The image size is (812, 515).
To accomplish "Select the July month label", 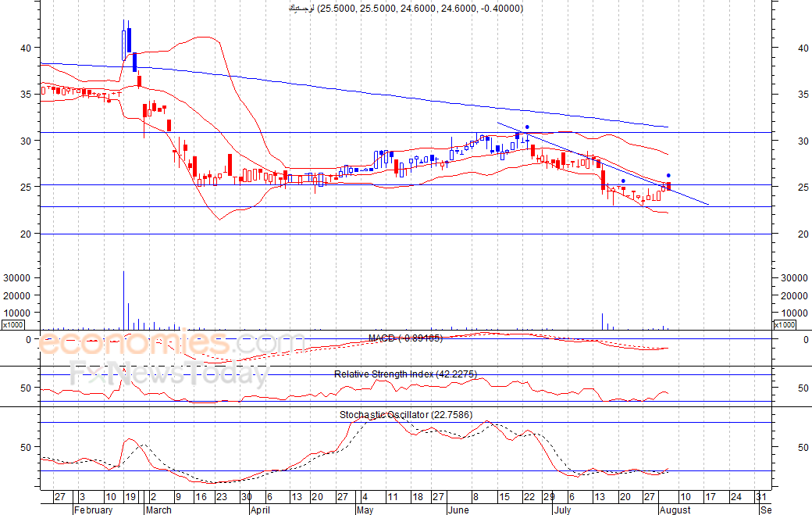I will point(561,510).
